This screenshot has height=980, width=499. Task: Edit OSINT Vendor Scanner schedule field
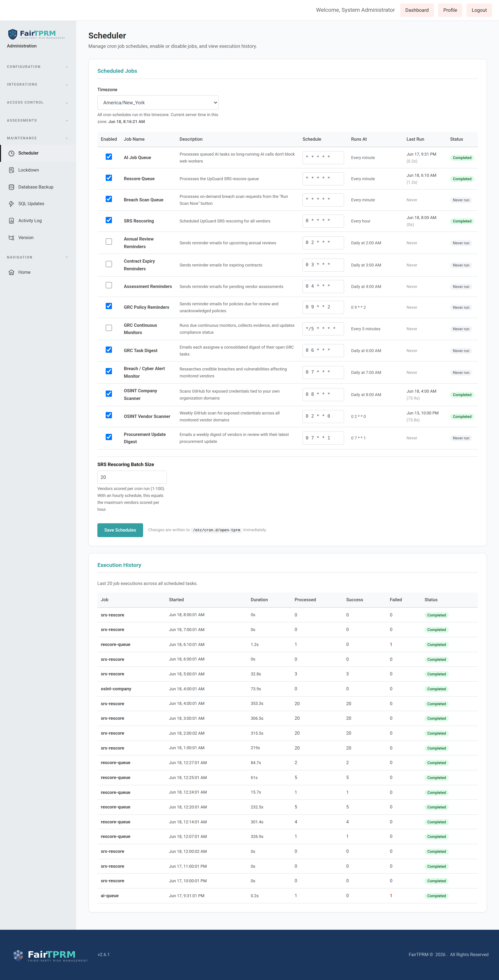pos(323,417)
